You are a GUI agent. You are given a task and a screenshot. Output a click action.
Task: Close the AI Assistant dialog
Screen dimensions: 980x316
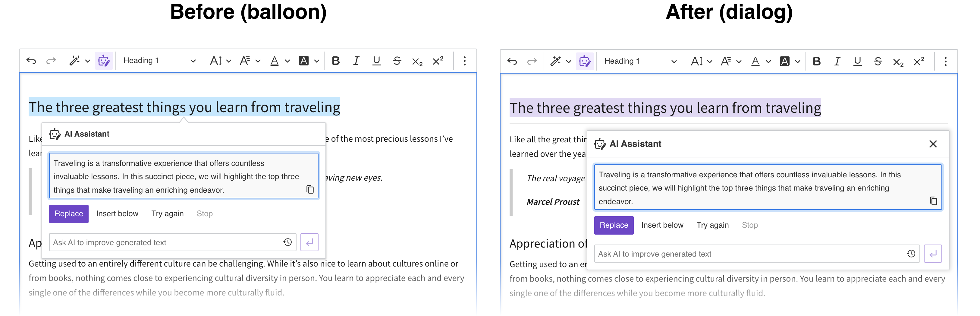point(933,144)
